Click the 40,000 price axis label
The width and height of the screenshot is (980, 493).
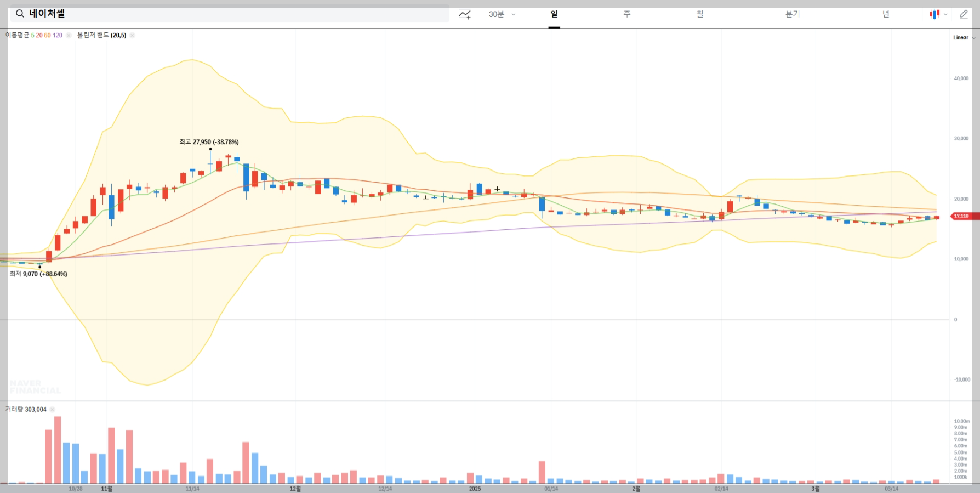point(961,78)
